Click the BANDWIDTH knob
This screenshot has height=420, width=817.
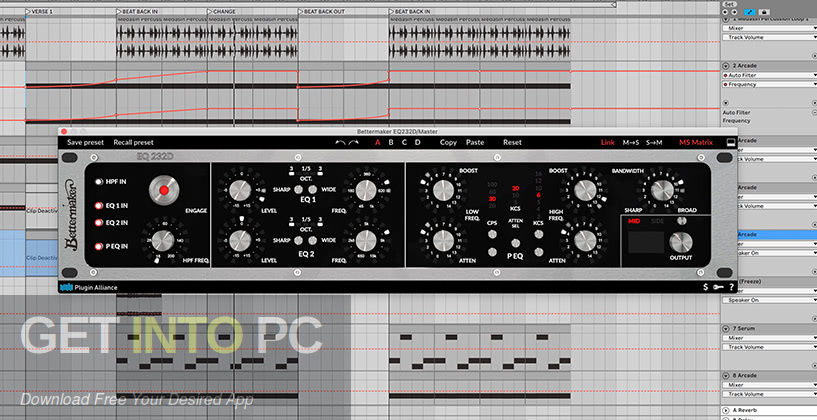[x=662, y=190]
